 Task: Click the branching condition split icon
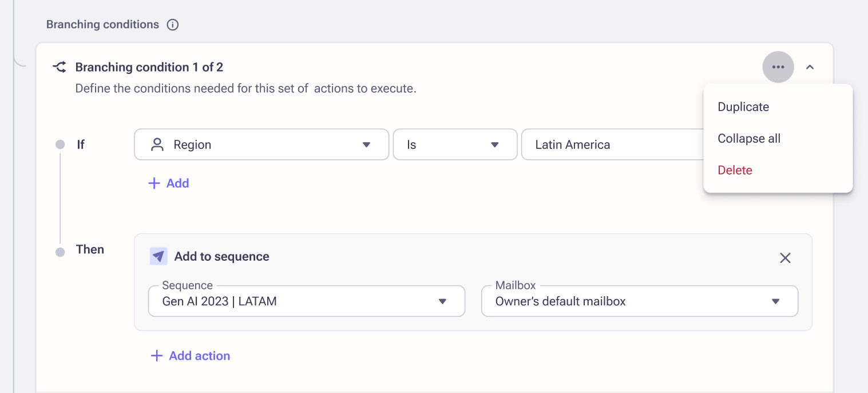click(60, 66)
